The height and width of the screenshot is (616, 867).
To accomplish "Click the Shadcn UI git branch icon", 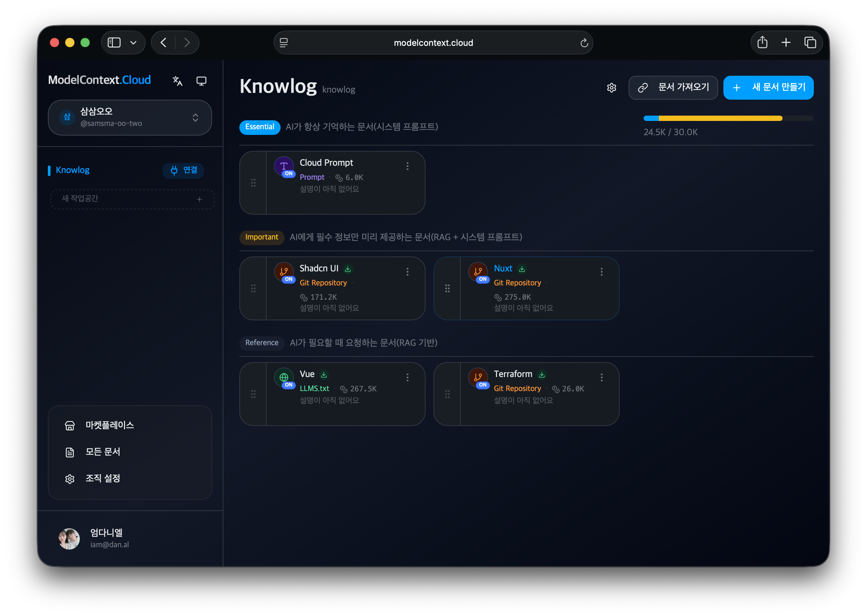I will click(x=284, y=271).
